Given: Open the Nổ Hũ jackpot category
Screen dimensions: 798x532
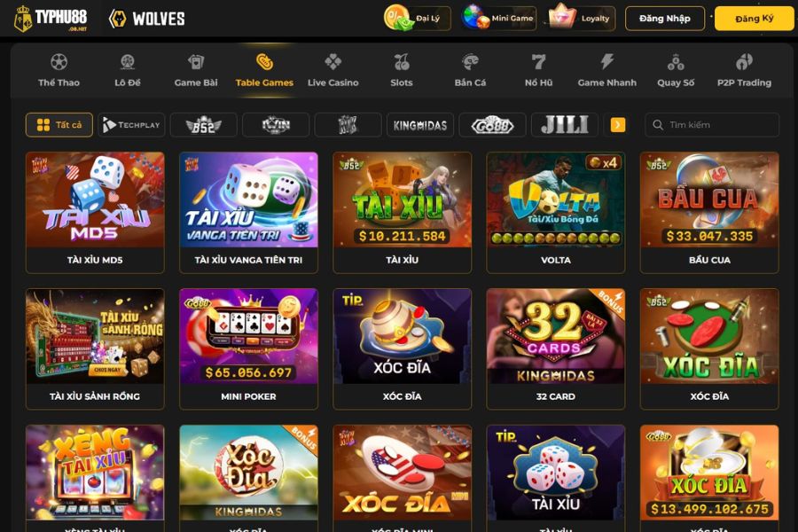Looking at the screenshot, I should pyautogui.click(x=538, y=70).
